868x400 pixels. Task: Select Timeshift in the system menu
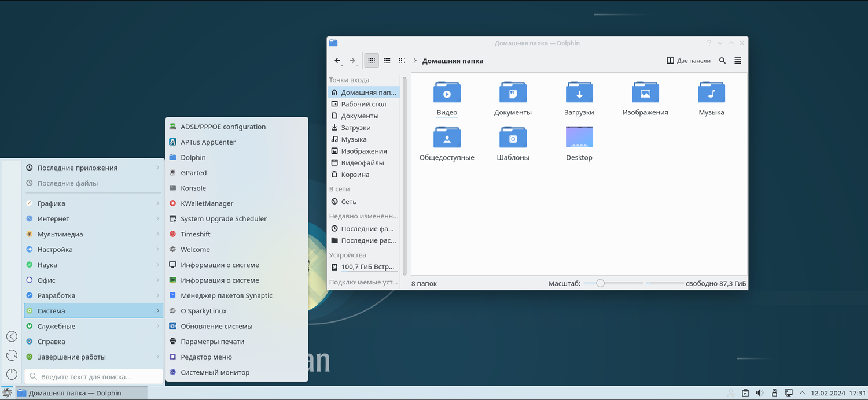(x=196, y=234)
